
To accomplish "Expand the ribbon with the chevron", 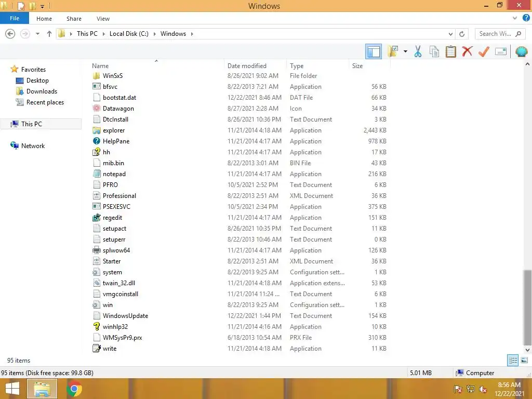I will (x=515, y=18).
